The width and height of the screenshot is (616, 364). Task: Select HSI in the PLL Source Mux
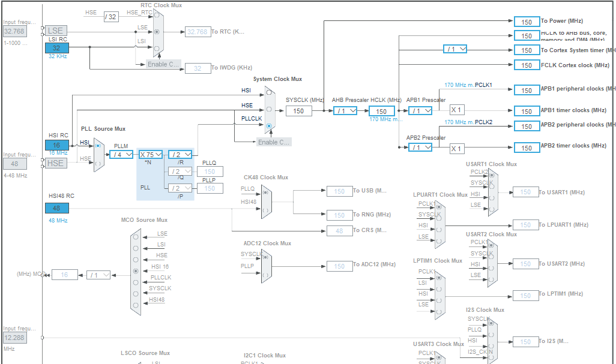(x=98, y=146)
